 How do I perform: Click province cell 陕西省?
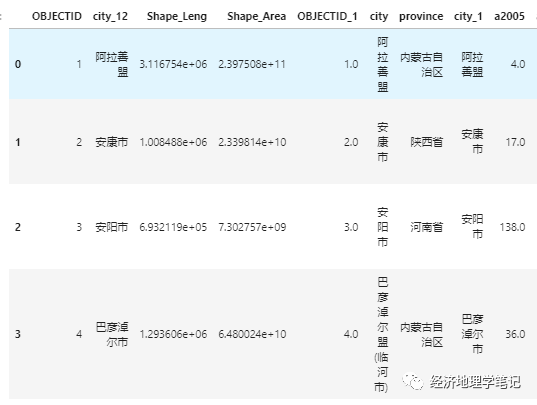pyautogui.click(x=426, y=142)
